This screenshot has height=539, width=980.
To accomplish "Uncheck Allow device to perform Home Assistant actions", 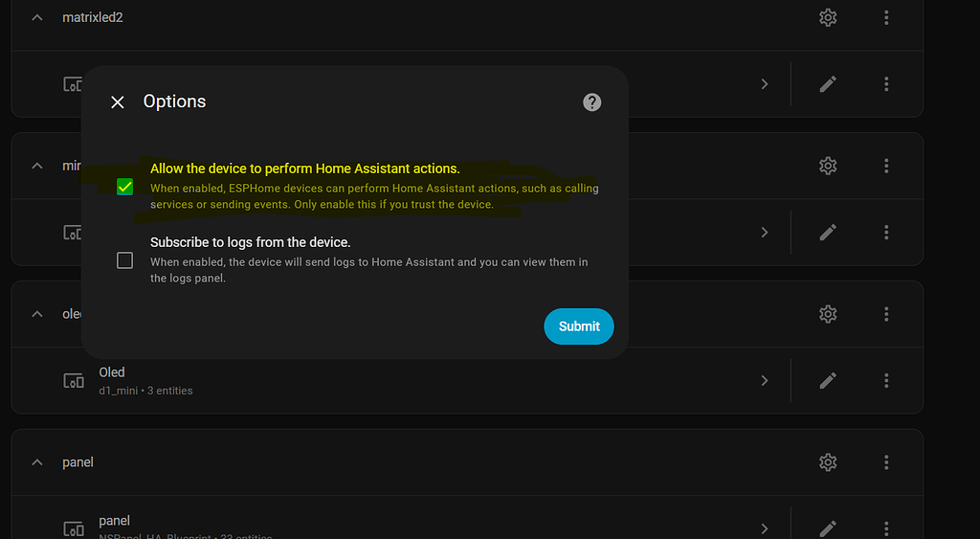I will (x=125, y=187).
